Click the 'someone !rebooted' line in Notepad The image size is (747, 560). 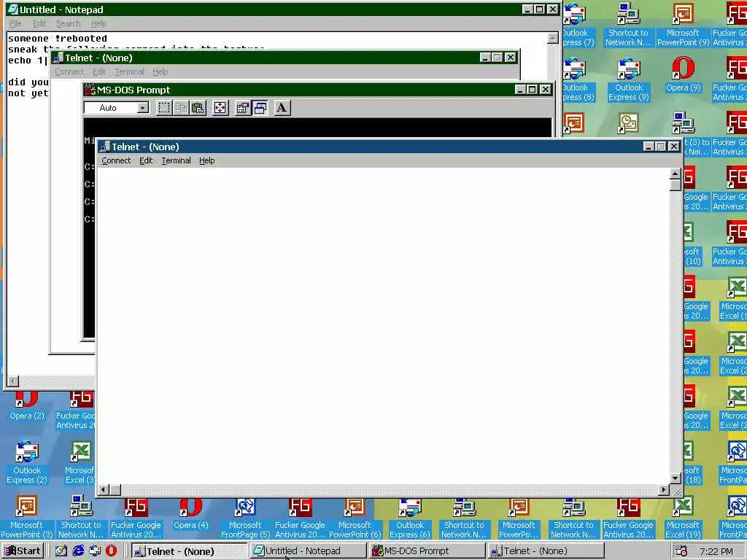58,39
